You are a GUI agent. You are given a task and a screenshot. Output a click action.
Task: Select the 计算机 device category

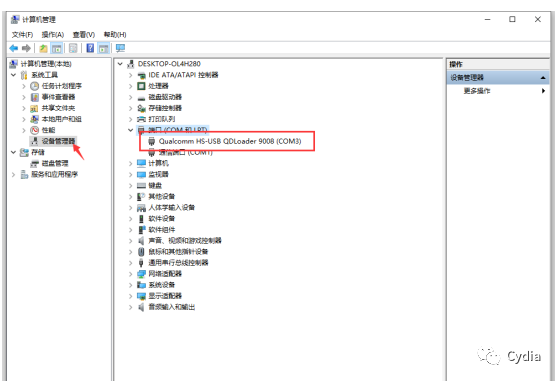click(158, 163)
